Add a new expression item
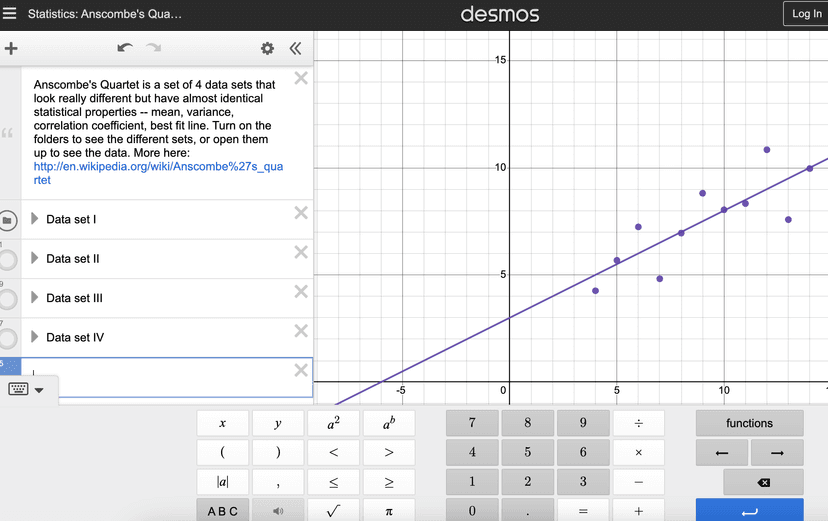This screenshot has height=521, width=828. 11,49
